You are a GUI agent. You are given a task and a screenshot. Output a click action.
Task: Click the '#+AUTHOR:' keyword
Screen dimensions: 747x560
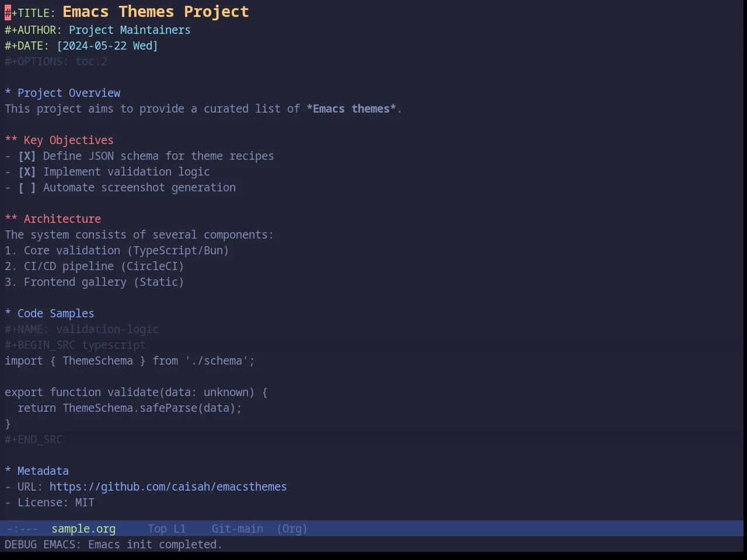point(33,30)
